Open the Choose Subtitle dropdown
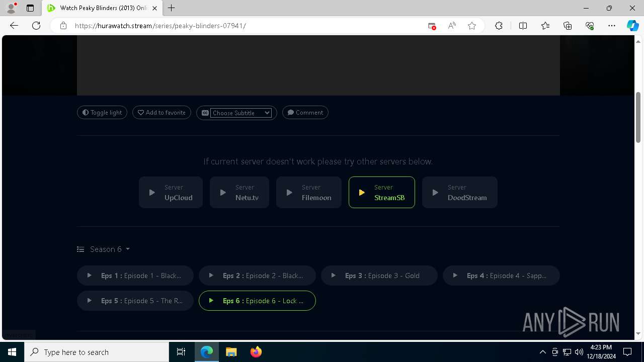The width and height of the screenshot is (644, 362). (x=241, y=113)
